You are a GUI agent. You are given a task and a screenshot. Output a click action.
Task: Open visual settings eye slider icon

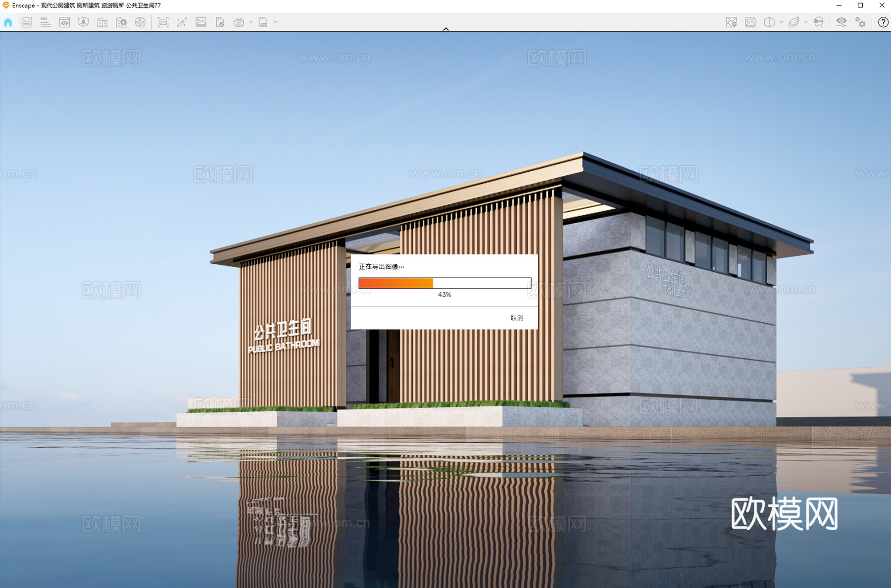pos(841,22)
